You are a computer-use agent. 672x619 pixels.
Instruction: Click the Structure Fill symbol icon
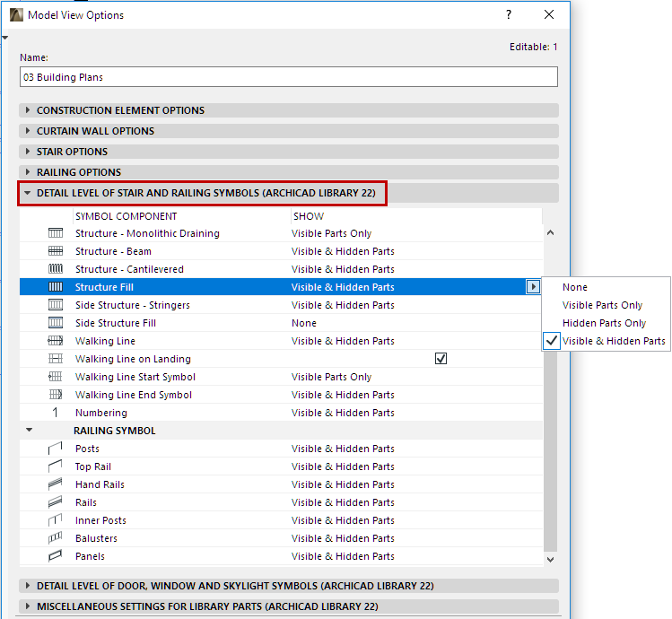pyautogui.click(x=56, y=287)
